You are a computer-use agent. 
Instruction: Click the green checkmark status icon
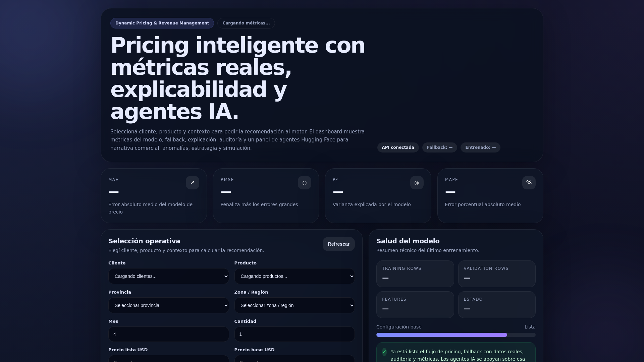[x=384, y=352]
